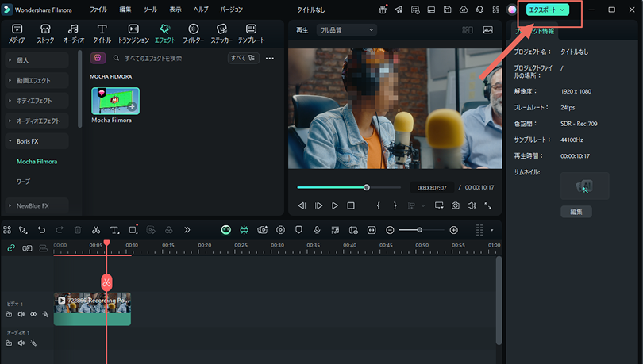Screen dimensions: 643x364
Task: Zoom out the timeline with minus
Action: [390, 230]
